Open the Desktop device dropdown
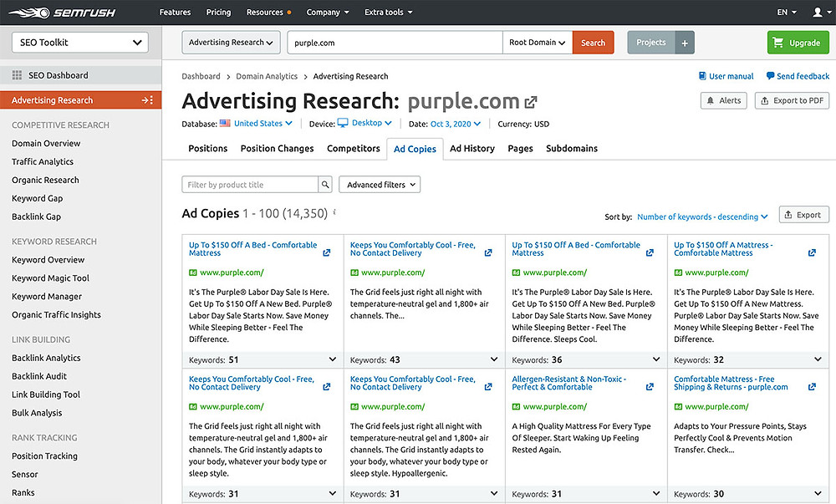836x504 pixels. [372, 123]
